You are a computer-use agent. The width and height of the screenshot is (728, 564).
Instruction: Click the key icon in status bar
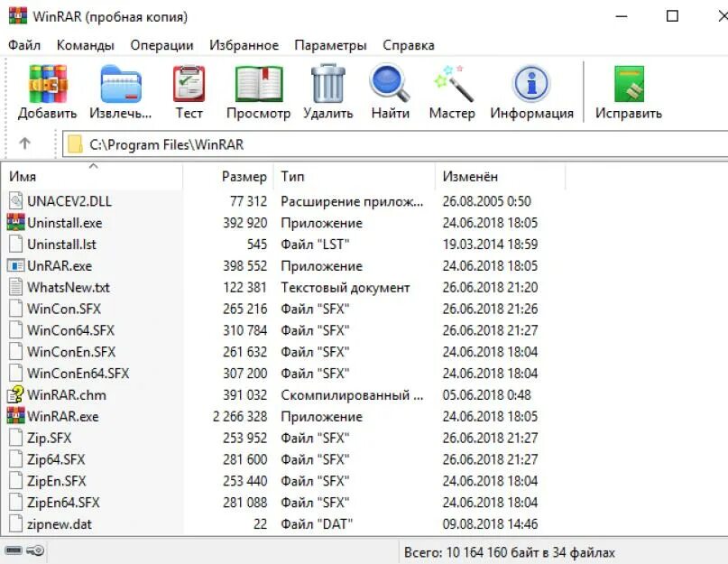35,550
